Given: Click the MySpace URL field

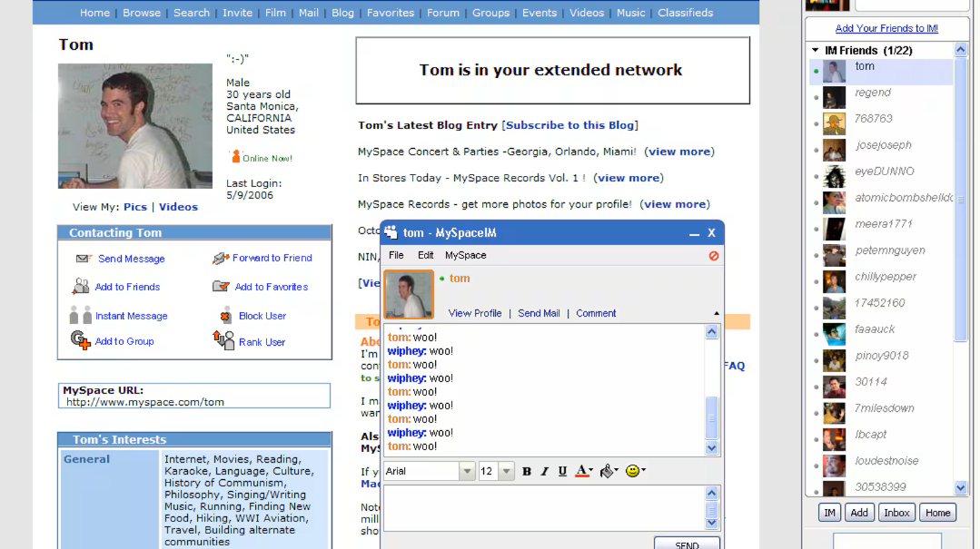Looking at the screenshot, I should [194, 396].
